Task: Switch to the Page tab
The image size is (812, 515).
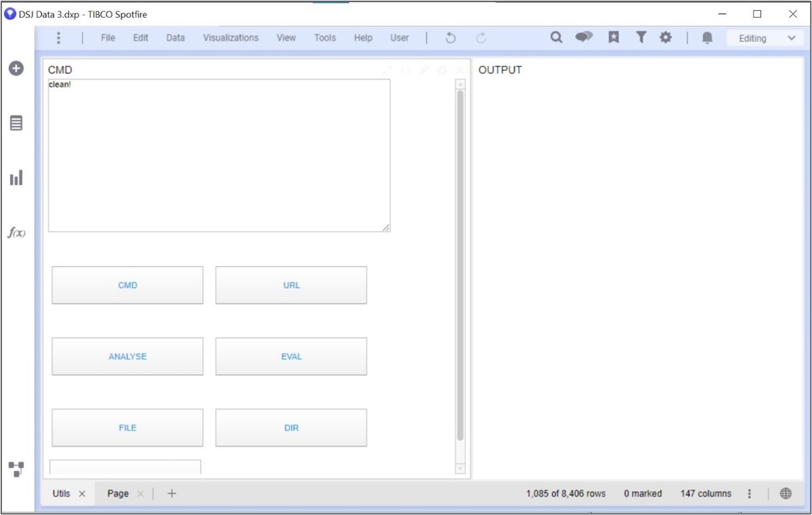Action: tap(118, 494)
